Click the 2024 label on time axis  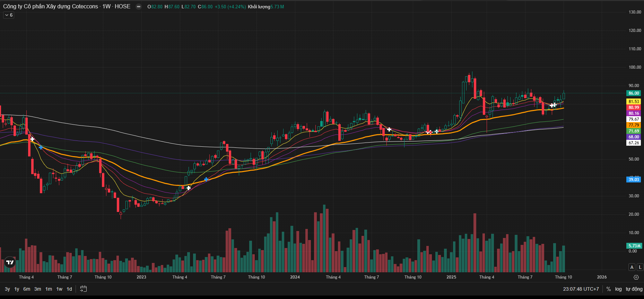point(295,277)
